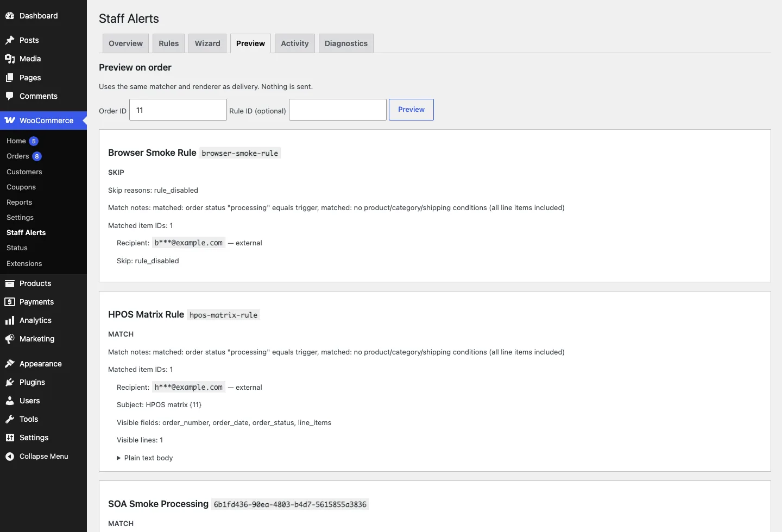Click the SOA Smoke Processing rule UUID

point(290,504)
